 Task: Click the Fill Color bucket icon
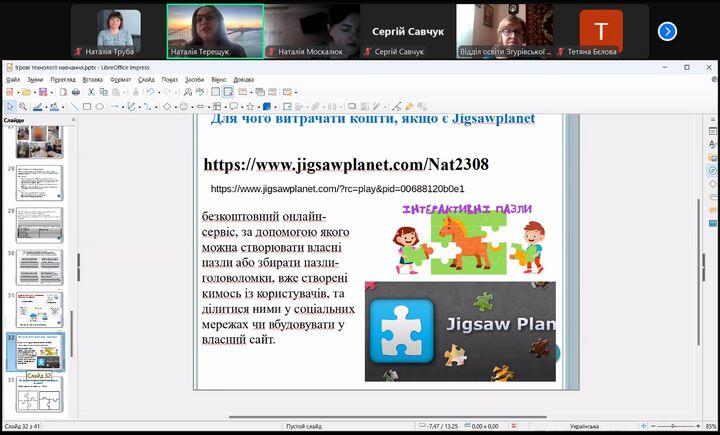54,107
